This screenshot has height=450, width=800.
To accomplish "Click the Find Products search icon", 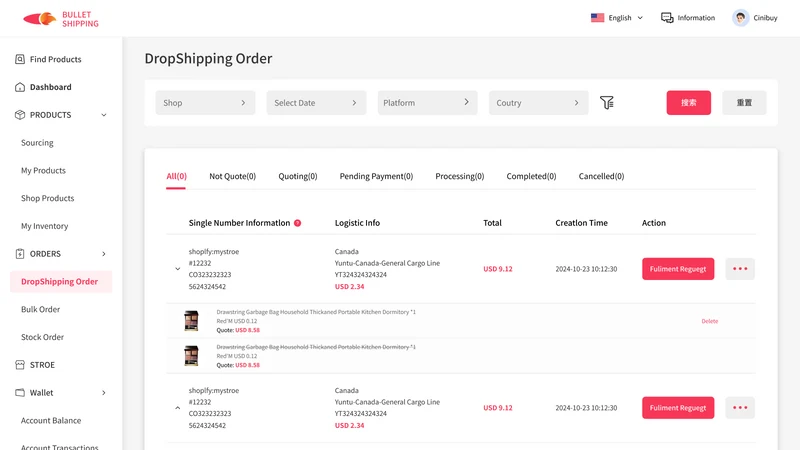I will 20,59.
